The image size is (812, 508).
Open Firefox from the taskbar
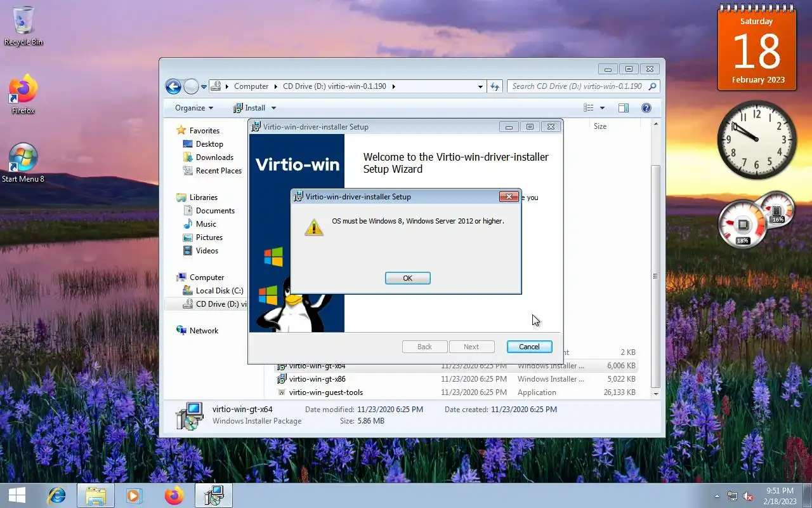click(x=174, y=495)
